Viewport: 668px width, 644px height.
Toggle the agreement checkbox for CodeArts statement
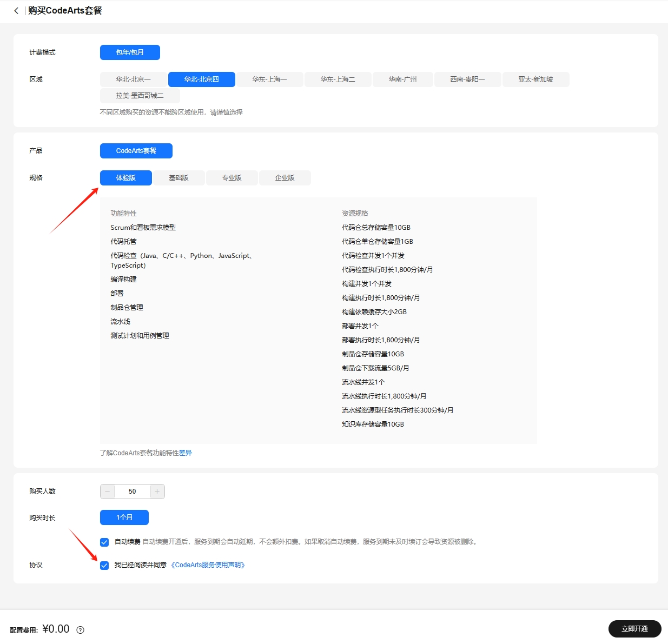[x=104, y=566]
